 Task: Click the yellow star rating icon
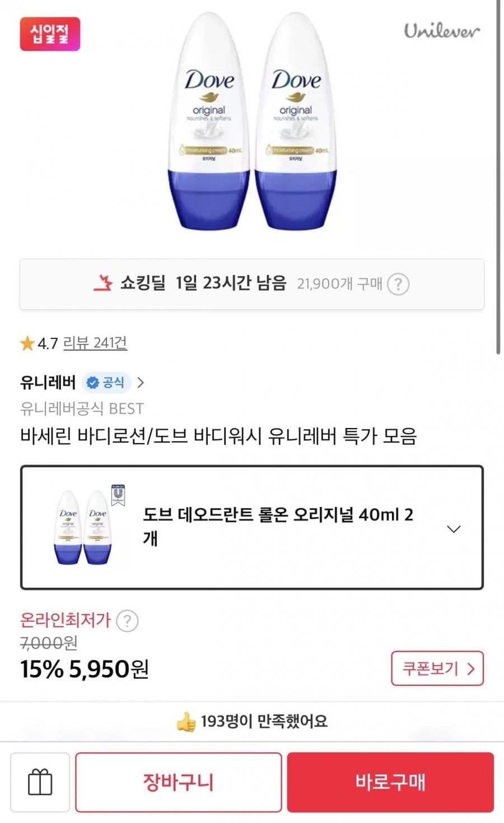27,343
